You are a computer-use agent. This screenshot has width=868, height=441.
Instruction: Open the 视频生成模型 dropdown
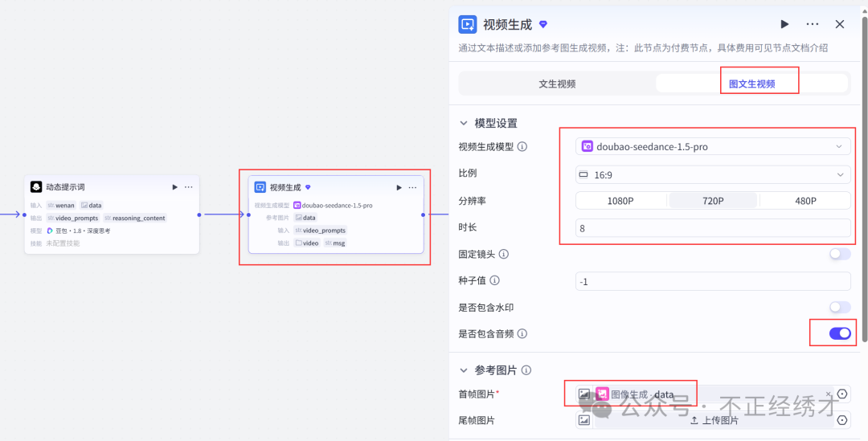pyautogui.click(x=713, y=147)
